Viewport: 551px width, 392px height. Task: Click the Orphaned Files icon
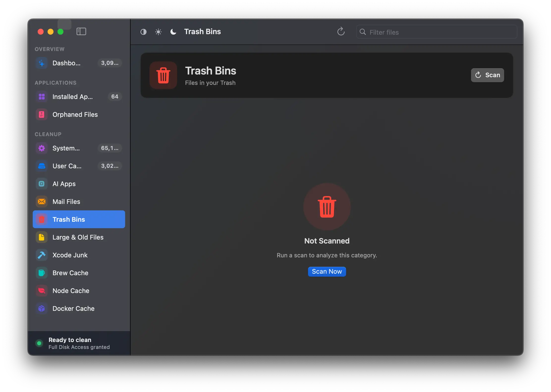click(x=42, y=115)
